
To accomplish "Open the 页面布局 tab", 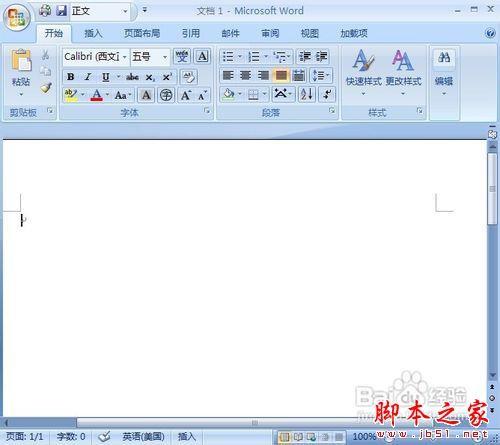I will pyautogui.click(x=142, y=33).
